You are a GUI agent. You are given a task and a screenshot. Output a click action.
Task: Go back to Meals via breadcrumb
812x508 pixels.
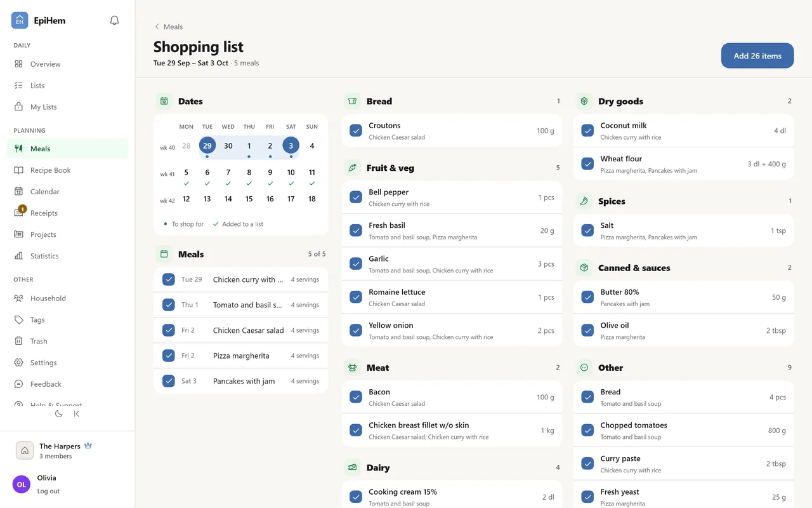pyautogui.click(x=169, y=27)
